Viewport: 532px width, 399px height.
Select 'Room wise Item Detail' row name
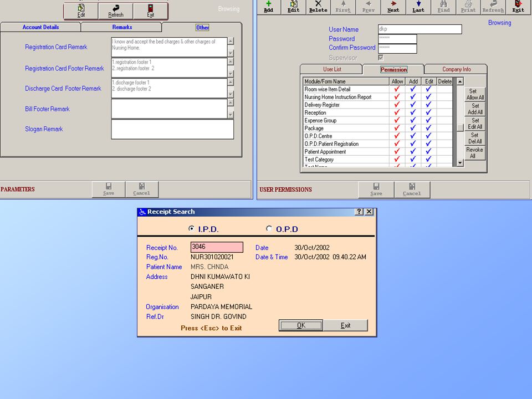(x=327, y=89)
